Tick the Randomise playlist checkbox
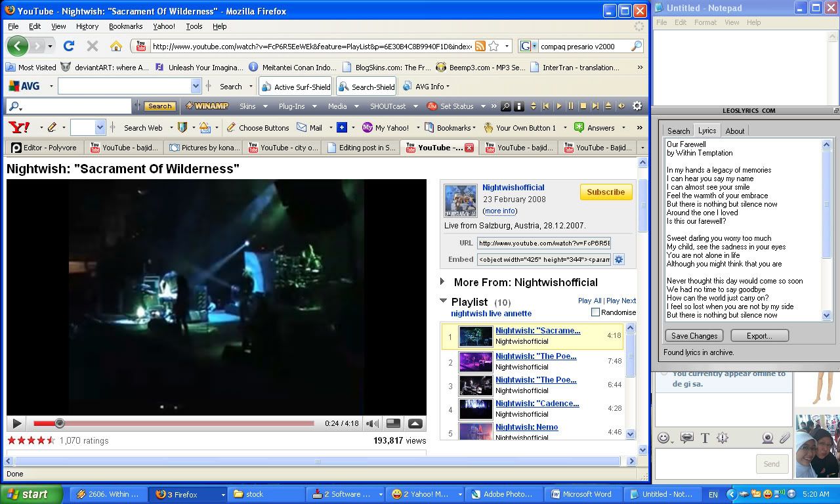 tap(595, 312)
